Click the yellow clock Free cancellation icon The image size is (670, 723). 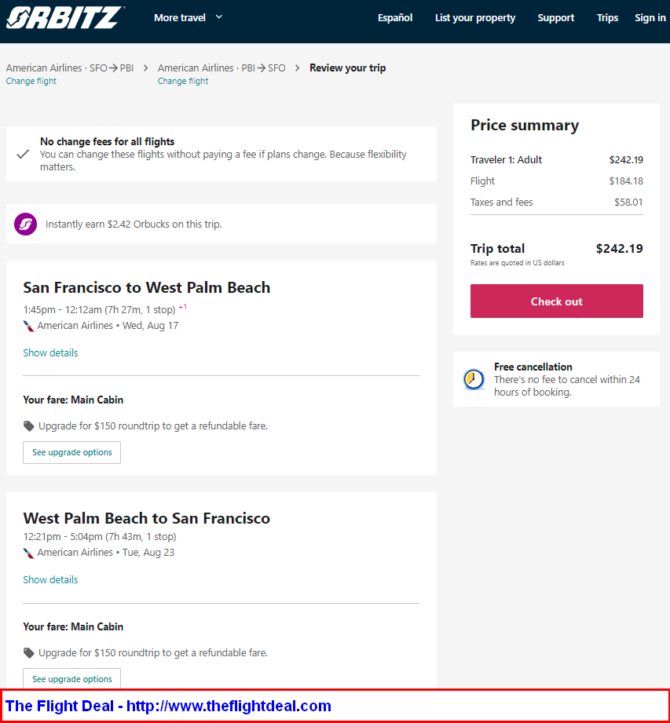[x=474, y=379]
